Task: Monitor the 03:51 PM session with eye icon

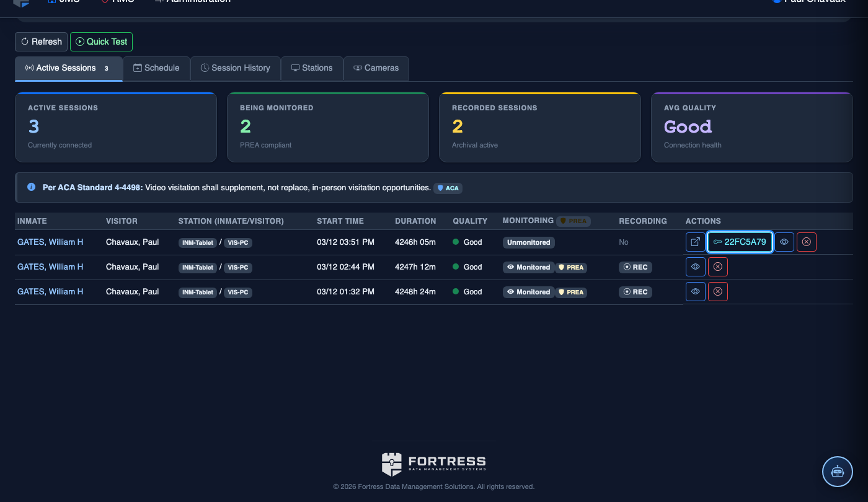Action: [784, 242]
